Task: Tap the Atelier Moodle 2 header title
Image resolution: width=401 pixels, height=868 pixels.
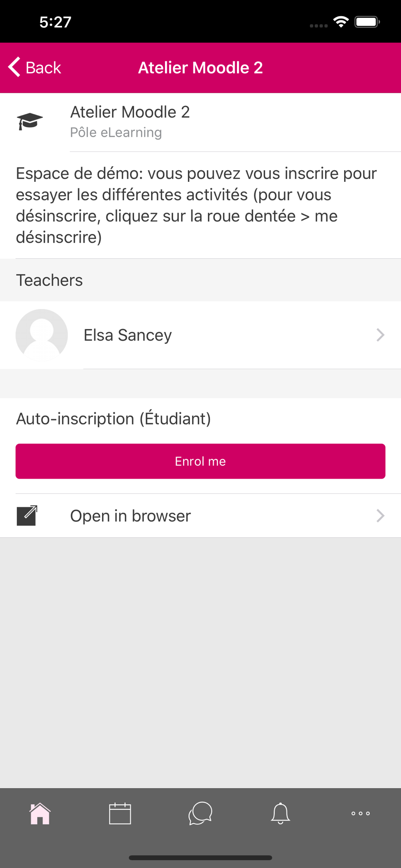Action: [200, 68]
